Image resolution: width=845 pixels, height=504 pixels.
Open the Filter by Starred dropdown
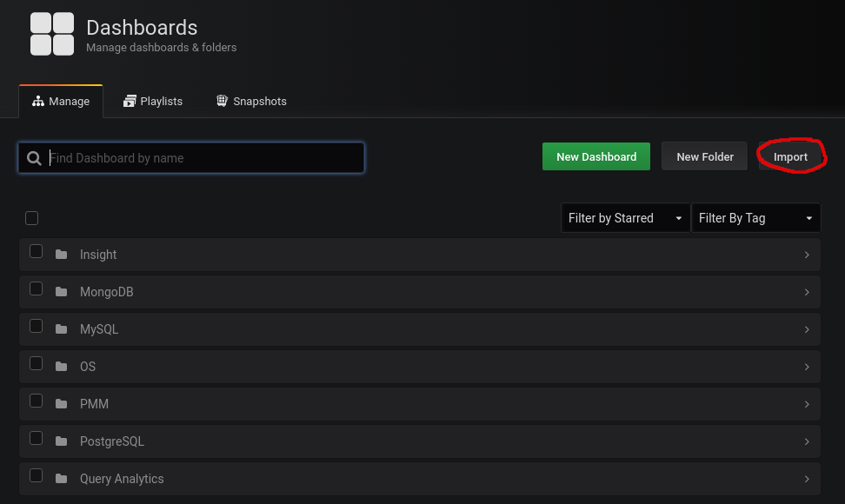(x=624, y=218)
